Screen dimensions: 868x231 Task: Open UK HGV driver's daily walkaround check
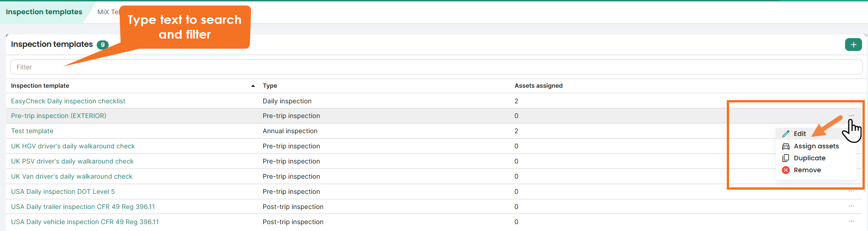(73, 146)
